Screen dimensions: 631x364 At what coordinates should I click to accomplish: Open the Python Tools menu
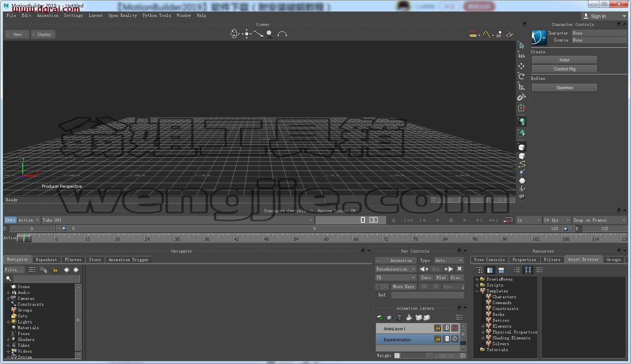157,16
